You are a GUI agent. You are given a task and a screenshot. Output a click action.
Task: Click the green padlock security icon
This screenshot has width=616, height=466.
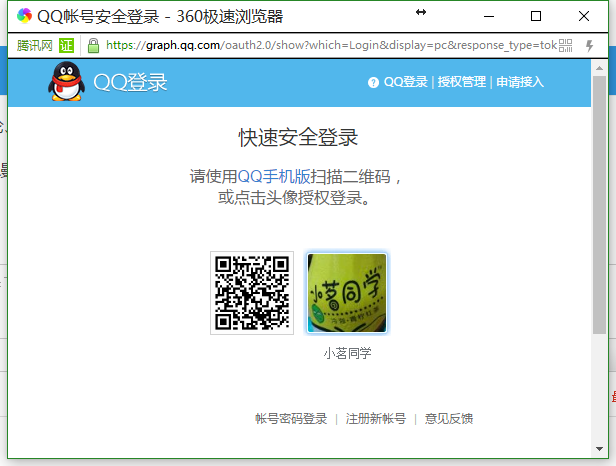pos(93,46)
